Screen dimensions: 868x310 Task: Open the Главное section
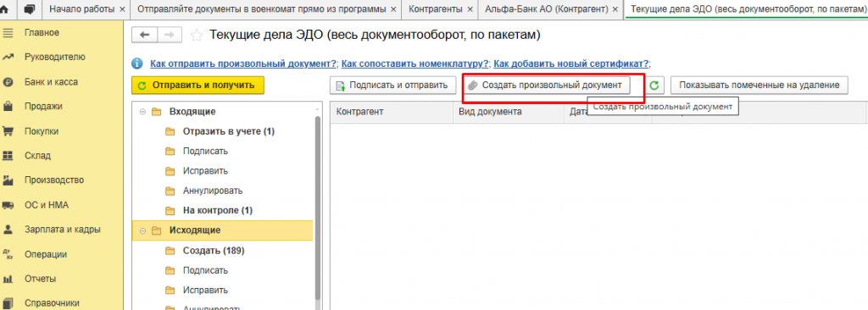[x=42, y=33]
